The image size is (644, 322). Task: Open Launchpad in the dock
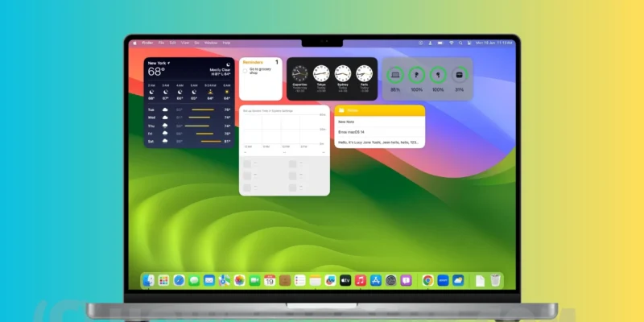[164, 280]
